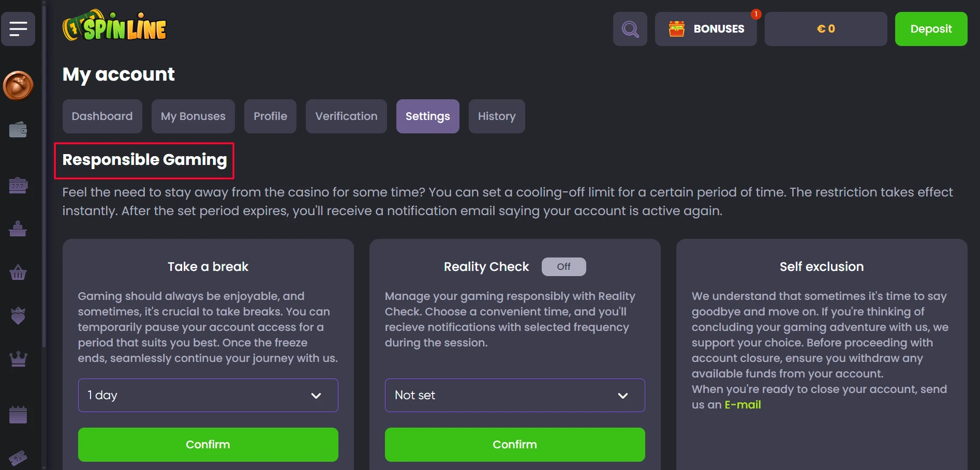
Task: Open the My Bonuses tab
Action: 193,116
